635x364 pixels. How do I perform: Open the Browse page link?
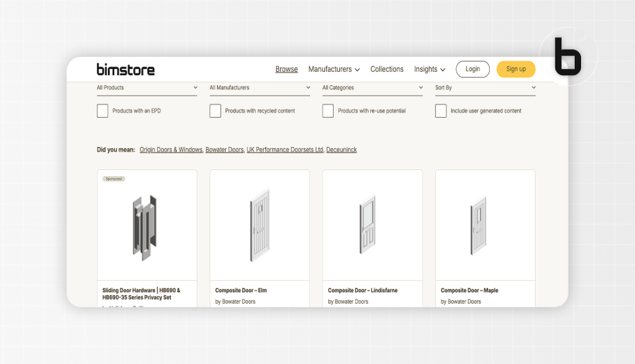click(x=286, y=69)
